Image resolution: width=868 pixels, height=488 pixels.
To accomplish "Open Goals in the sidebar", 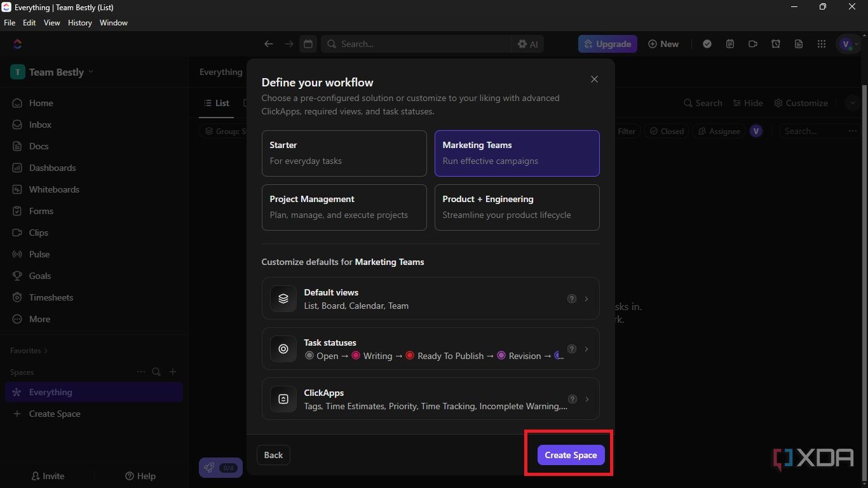I will click(95, 276).
